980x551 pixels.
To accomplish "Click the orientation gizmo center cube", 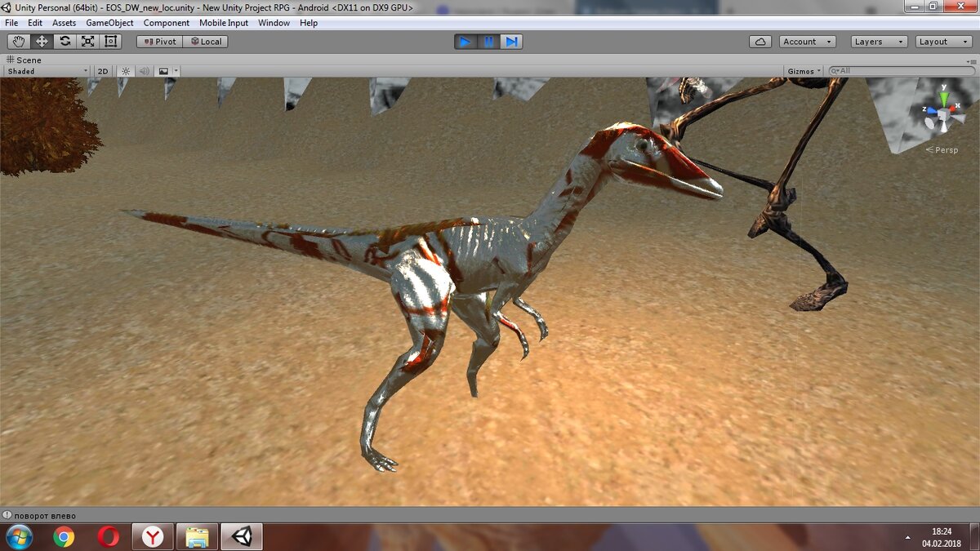I will point(944,116).
